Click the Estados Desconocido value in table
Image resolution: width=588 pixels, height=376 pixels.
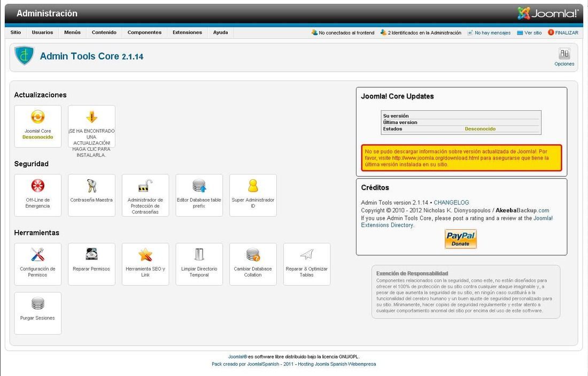point(480,129)
